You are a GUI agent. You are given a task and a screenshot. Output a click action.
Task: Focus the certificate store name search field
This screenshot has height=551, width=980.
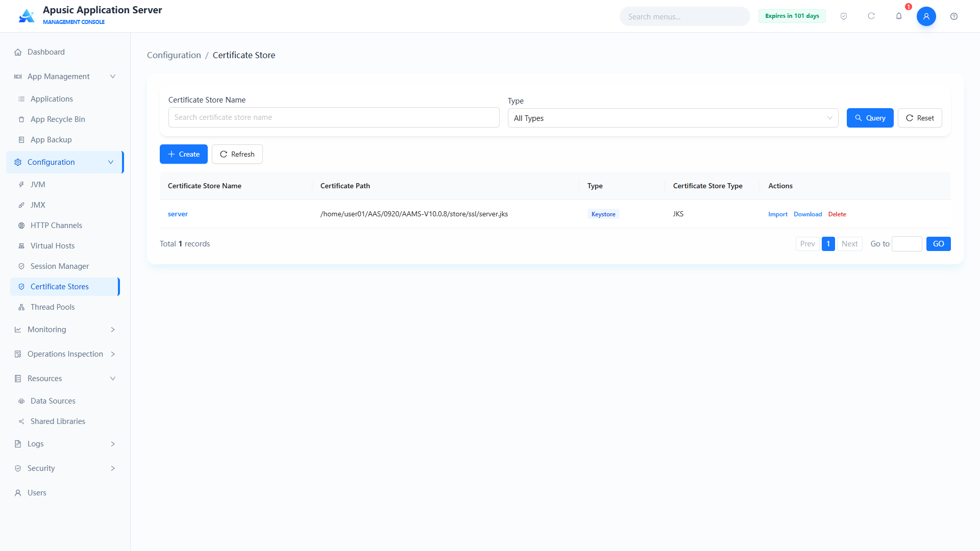tap(334, 117)
